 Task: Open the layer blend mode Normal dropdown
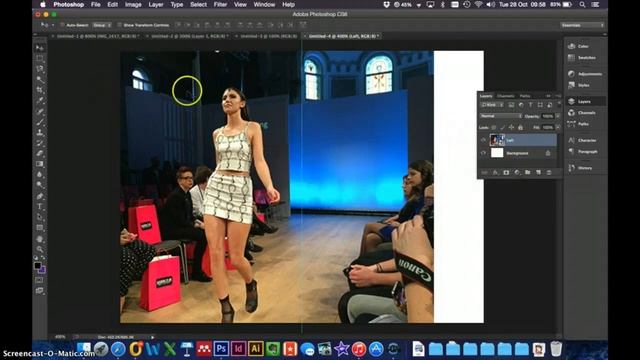click(501, 116)
